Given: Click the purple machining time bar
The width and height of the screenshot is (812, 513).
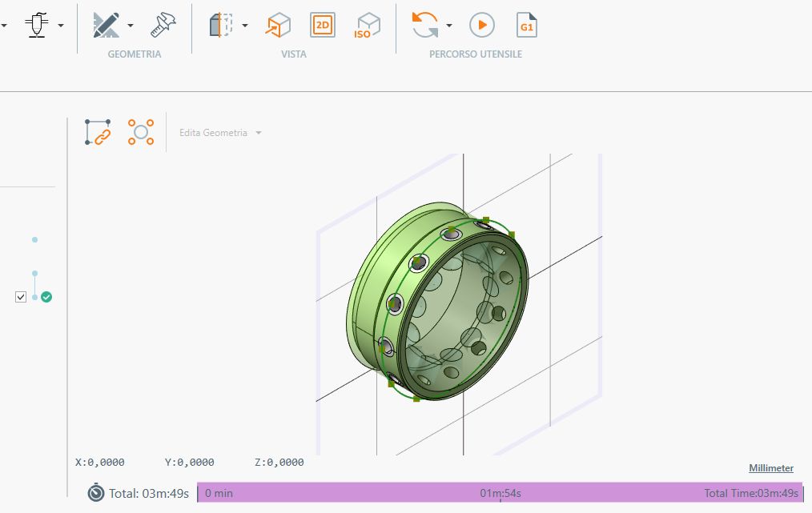Looking at the screenshot, I should pyautogui.click(x=500, y=493).
